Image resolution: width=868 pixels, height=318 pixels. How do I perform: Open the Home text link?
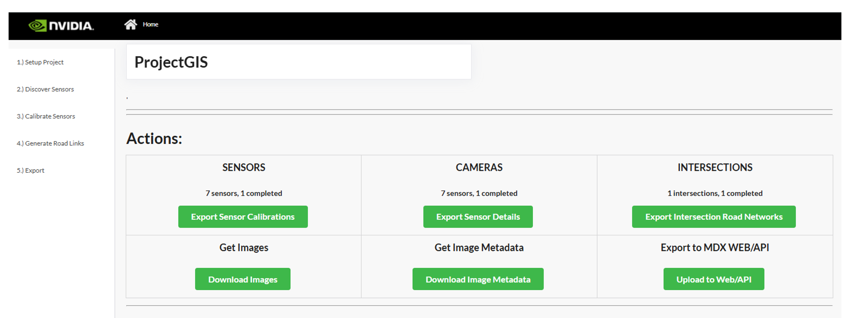coord(150,25)
